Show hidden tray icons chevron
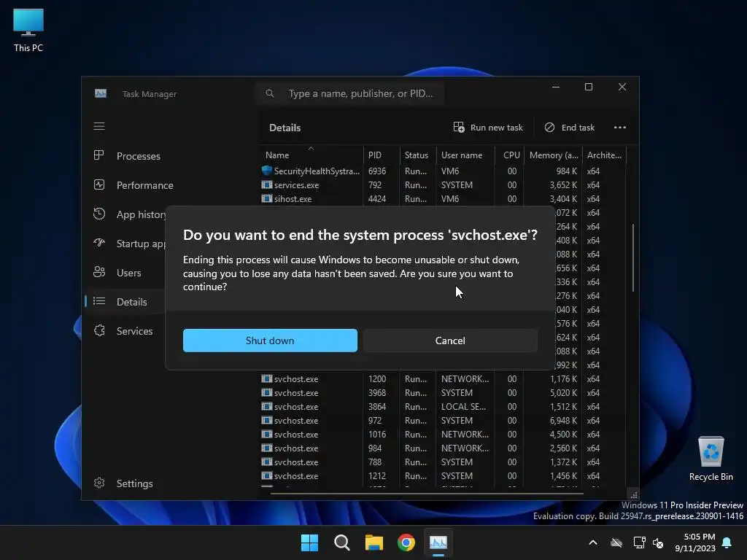 593,542
